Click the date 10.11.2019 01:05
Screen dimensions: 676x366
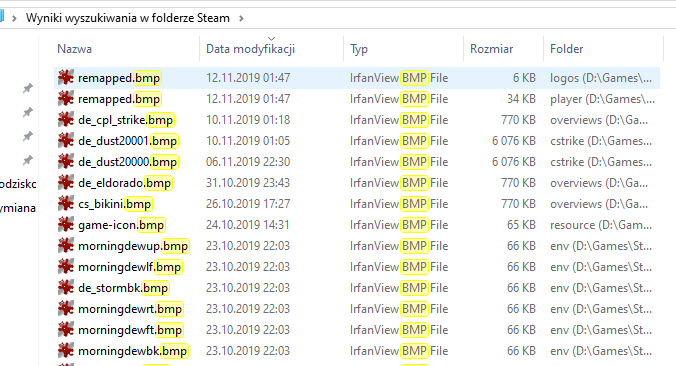(248, 141)
